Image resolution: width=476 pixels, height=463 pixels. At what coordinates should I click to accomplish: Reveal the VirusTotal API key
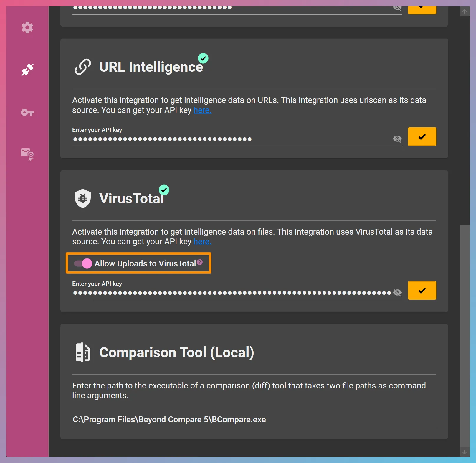(x=397, y=292)
